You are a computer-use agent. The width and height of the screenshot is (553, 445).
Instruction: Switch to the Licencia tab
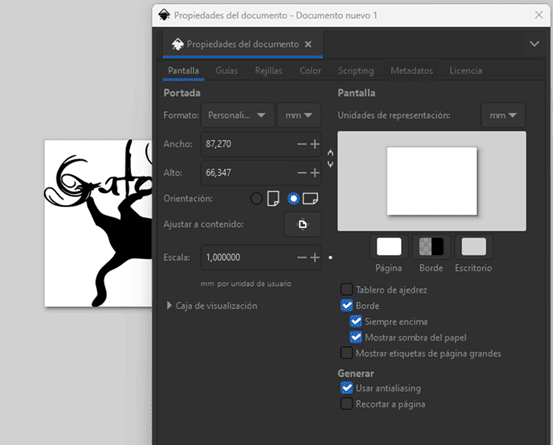tap(466, 71)
